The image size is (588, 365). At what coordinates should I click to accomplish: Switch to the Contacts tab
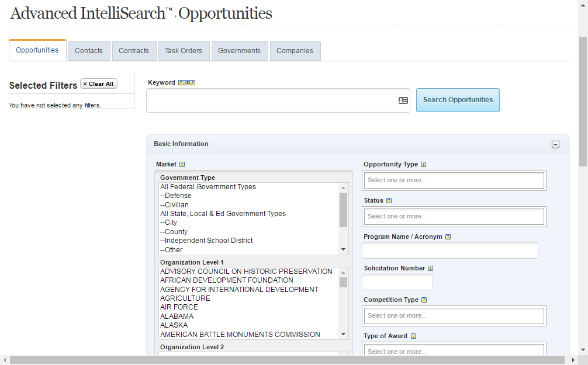pyautogui.click(x=89, y=51)
